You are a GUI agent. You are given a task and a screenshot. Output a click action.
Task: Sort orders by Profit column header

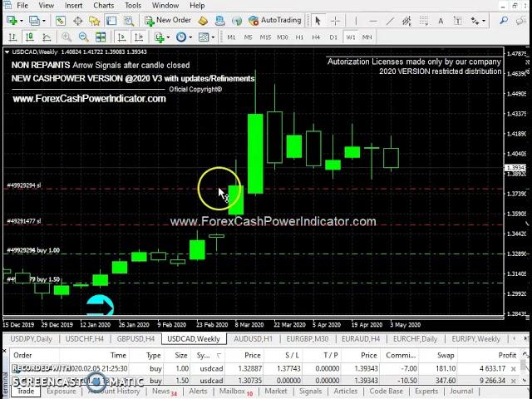(507, 355)
